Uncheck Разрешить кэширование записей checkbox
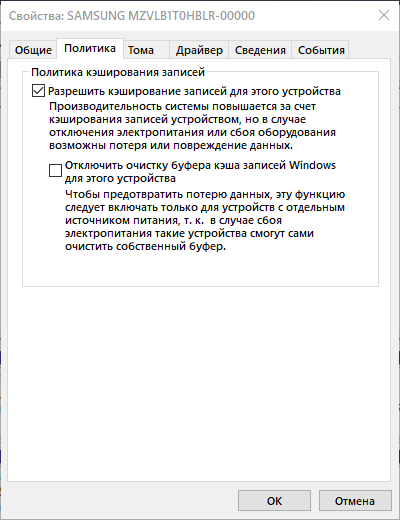The width and height of the screenshot is (400, 520). [x=38, y=91]
